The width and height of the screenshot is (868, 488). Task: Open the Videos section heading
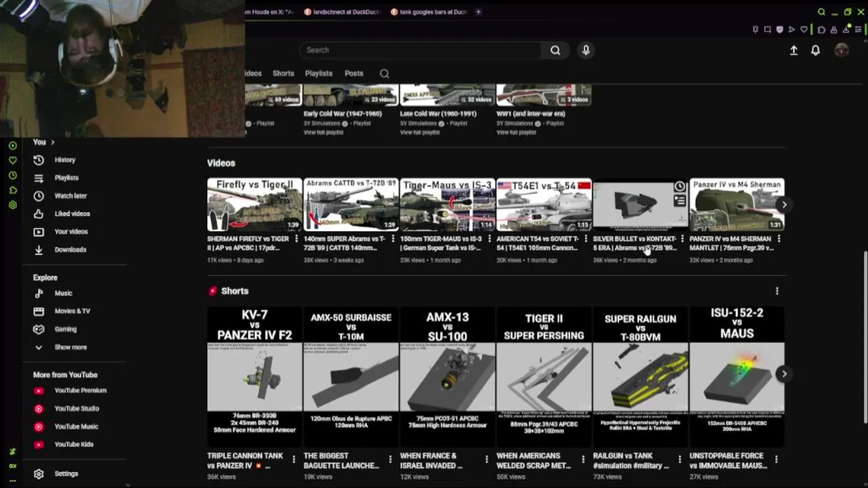pos(221,163)
